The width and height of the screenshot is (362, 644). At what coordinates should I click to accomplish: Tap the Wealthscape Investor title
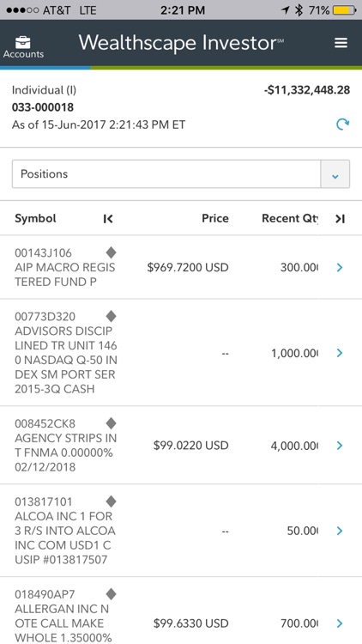[x=181, y=43]
